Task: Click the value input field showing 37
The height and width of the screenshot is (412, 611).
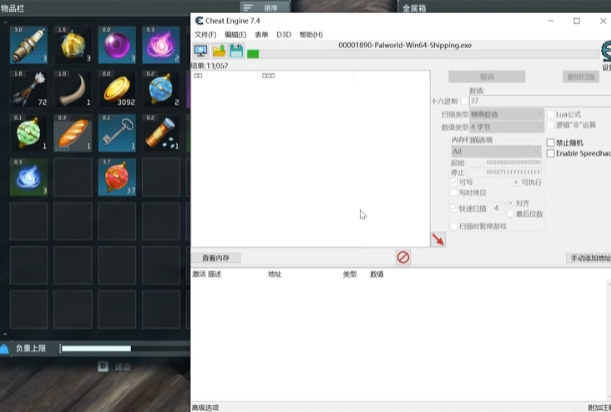Action: coord(540,101)
